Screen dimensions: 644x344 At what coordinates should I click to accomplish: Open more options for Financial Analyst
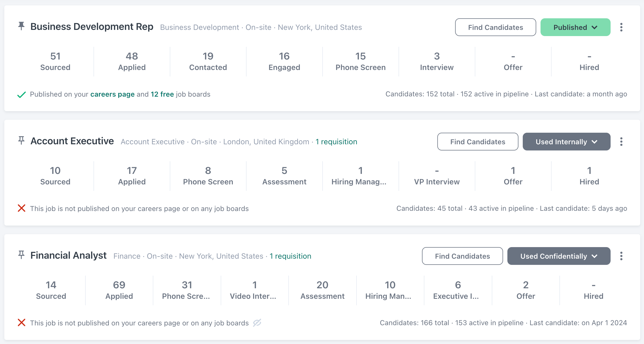coord(621,256)
